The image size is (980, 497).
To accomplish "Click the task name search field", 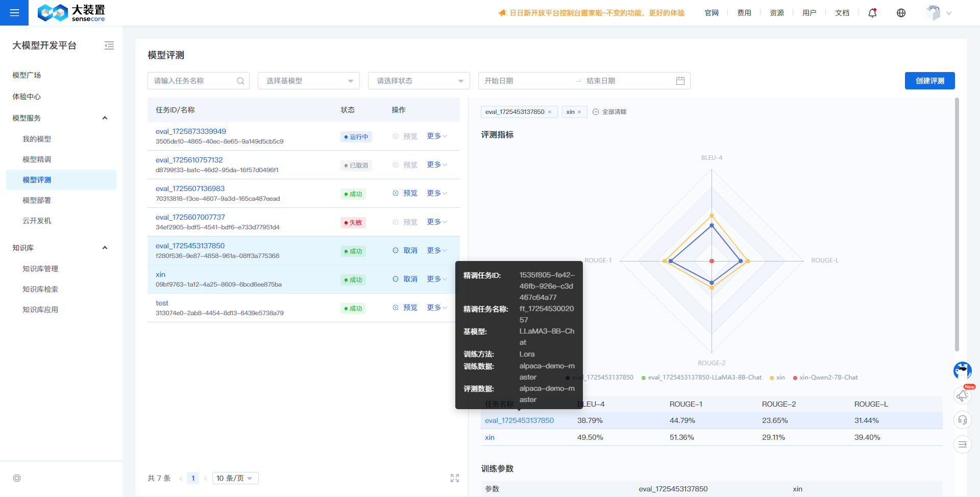I will [199, 81].
